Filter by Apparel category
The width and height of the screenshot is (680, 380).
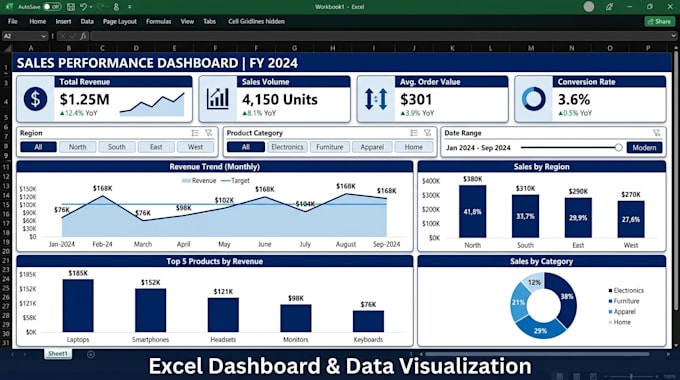372,147
